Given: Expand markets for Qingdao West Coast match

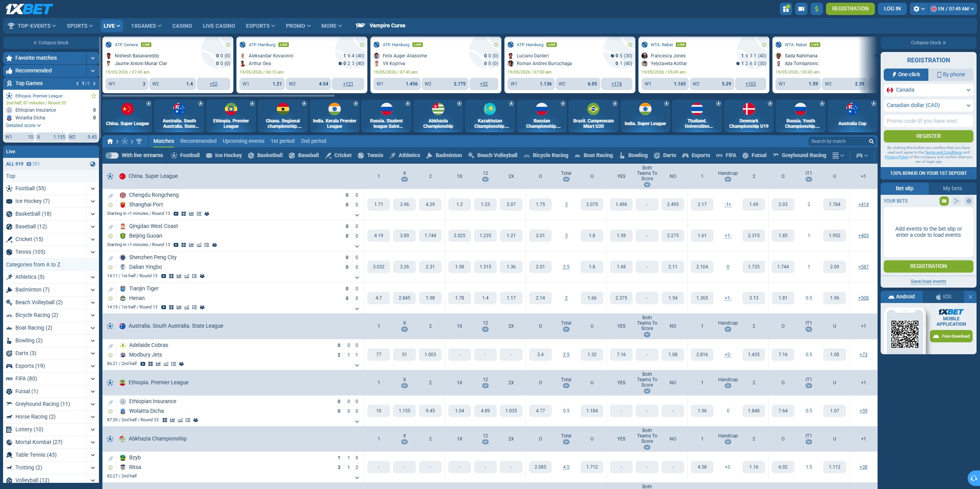Looking at the screenshot, I should (x=357, y=246).
